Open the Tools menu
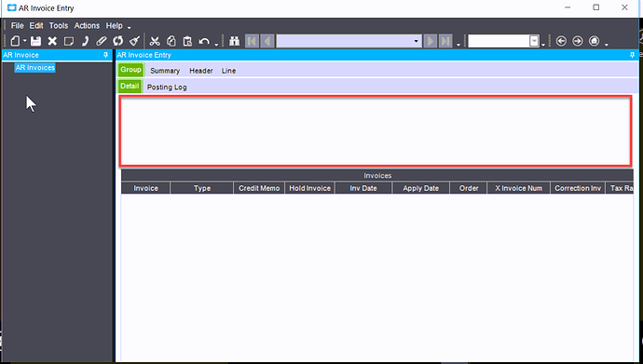The height and width of the screenshot is (364, 643). (x=59, y=25)
